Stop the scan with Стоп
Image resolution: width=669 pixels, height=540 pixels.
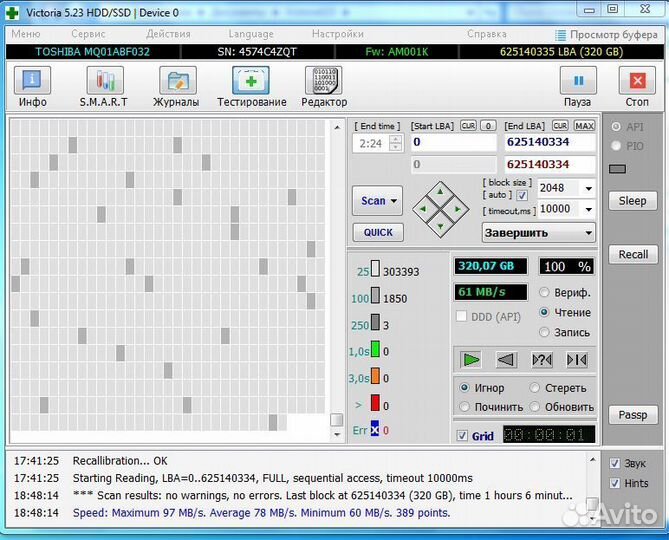pos(637,81)
